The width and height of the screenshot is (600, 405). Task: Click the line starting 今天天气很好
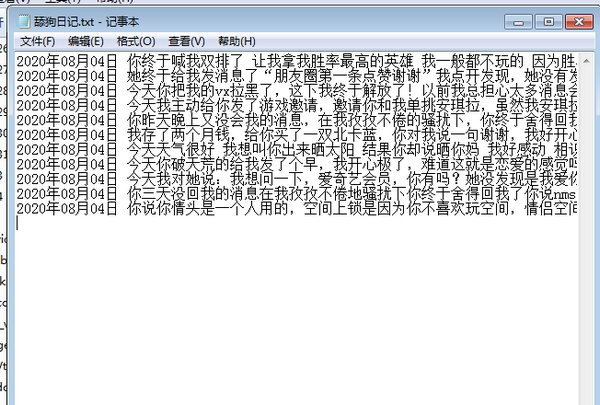click(x=297, y=150)
